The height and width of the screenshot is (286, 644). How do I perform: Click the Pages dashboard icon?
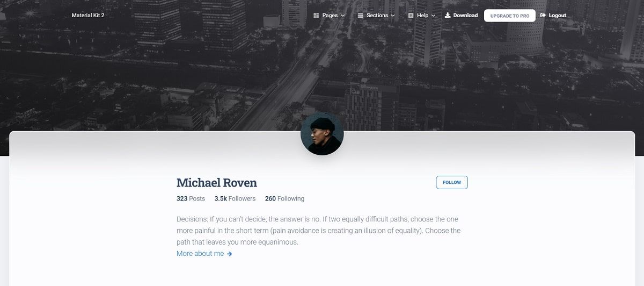coord(316,16)
